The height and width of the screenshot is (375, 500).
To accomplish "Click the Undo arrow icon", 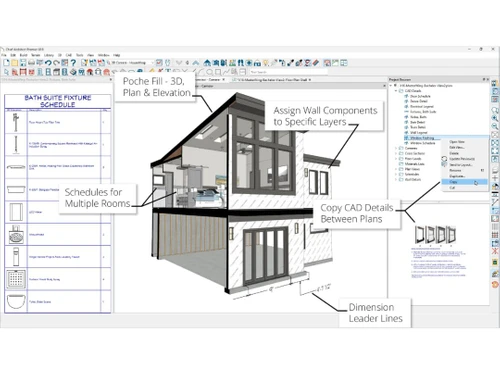I will 48,63.
